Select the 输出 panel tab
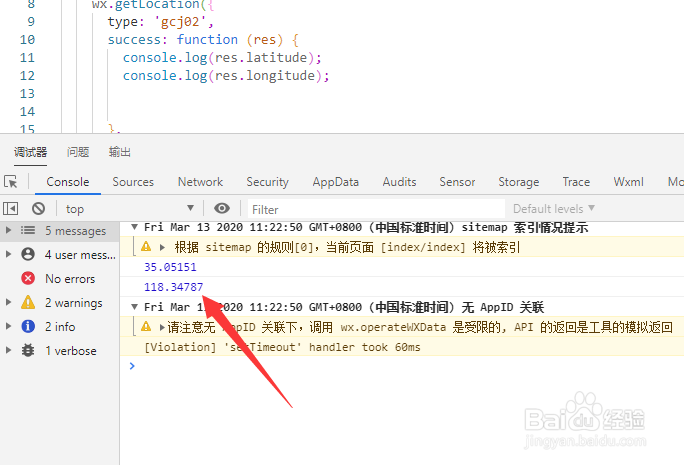 [120, 152]
